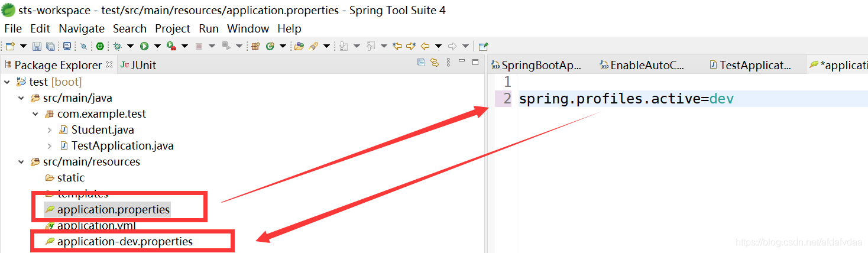This screenshot has width=868, height=253.
Task: Collapse the src/main/resources folder
Action: point(21,161)
